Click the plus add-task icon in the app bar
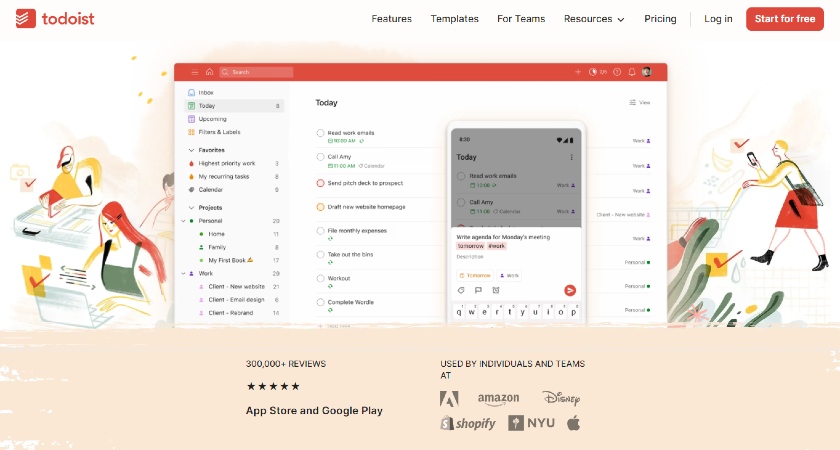The image size is (840, 450). [578, 72]
